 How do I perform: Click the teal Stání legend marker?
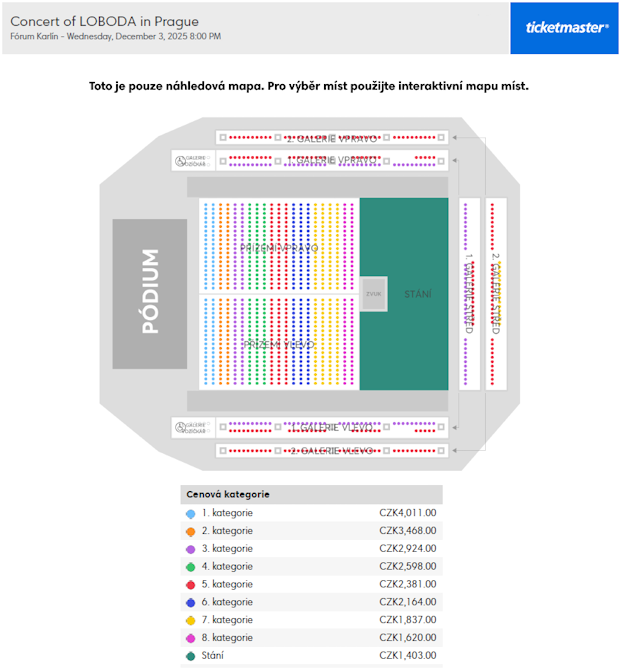click(190, 656)
